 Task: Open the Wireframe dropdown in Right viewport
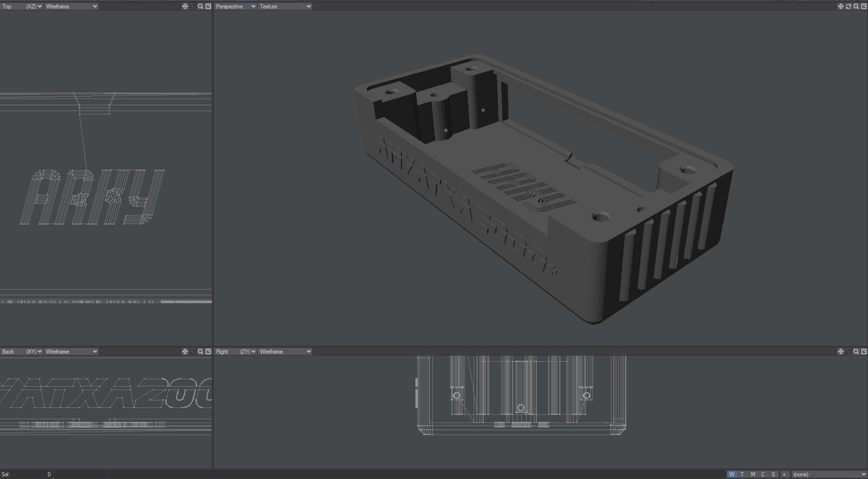(x=285, y=352)
